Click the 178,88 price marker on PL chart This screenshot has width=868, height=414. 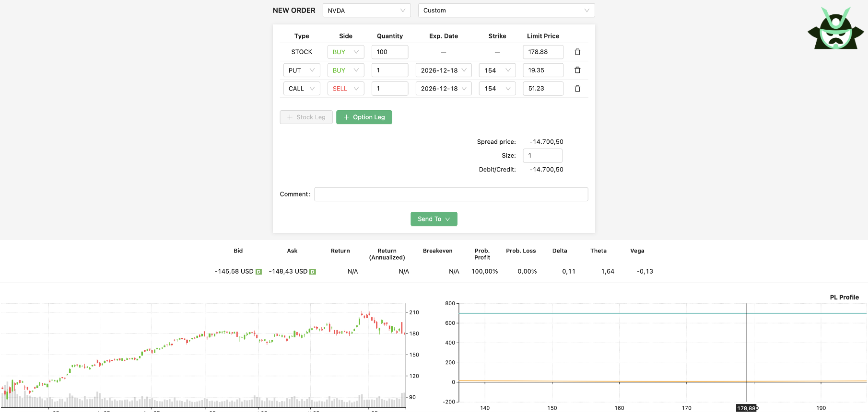tap(746, 408)
